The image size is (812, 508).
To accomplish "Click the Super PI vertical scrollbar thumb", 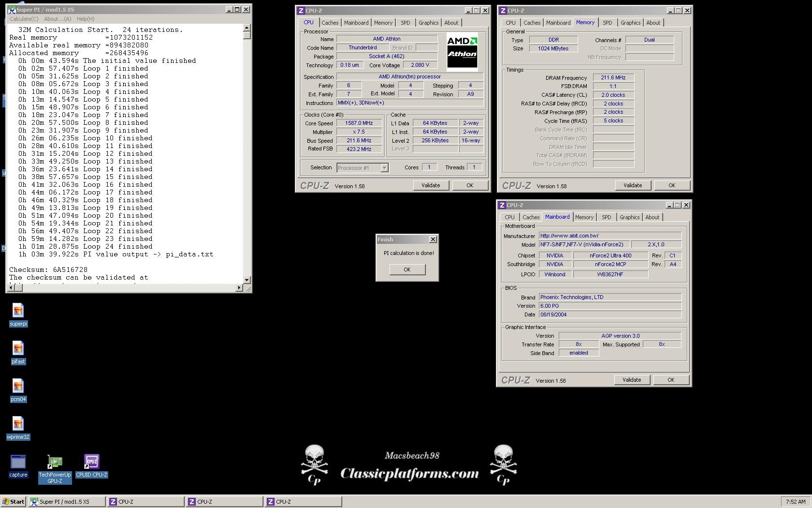I will coord(247,35).
